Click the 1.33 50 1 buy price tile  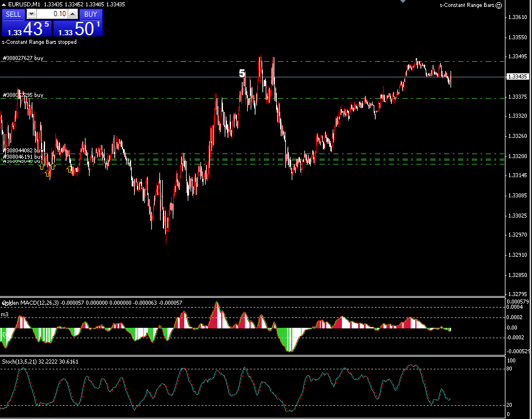[78, 28]
